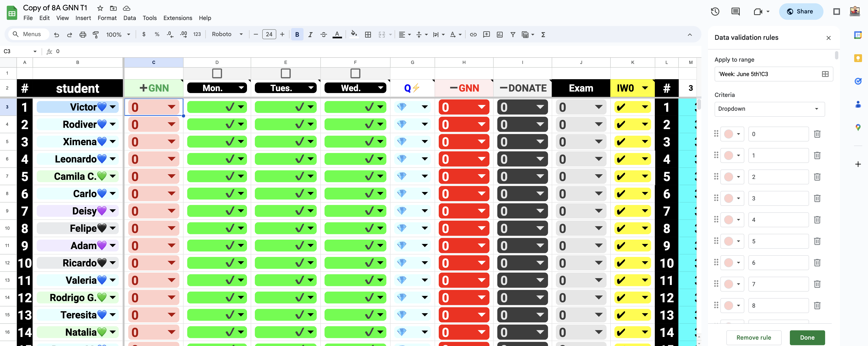Image resolution: width=868 pixels, height=346 pixels.
Task: Open the Format menu
Action: click(107, 18)
